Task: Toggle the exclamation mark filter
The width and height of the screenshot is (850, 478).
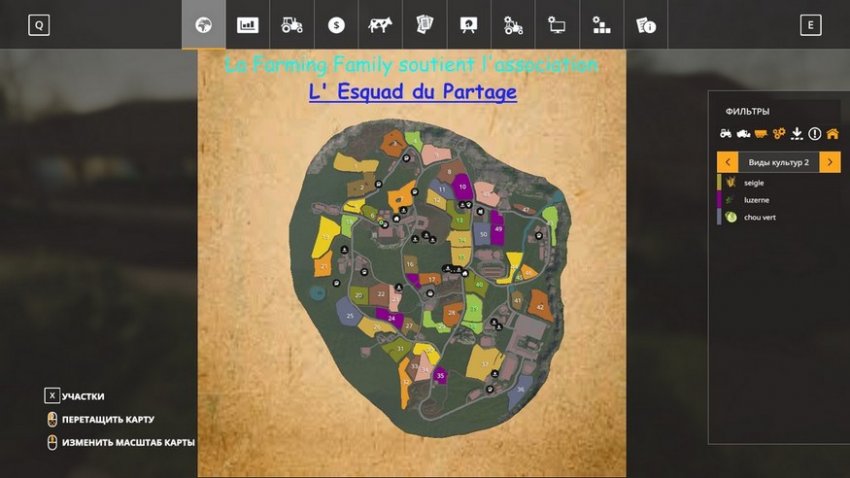Action: 814,133
